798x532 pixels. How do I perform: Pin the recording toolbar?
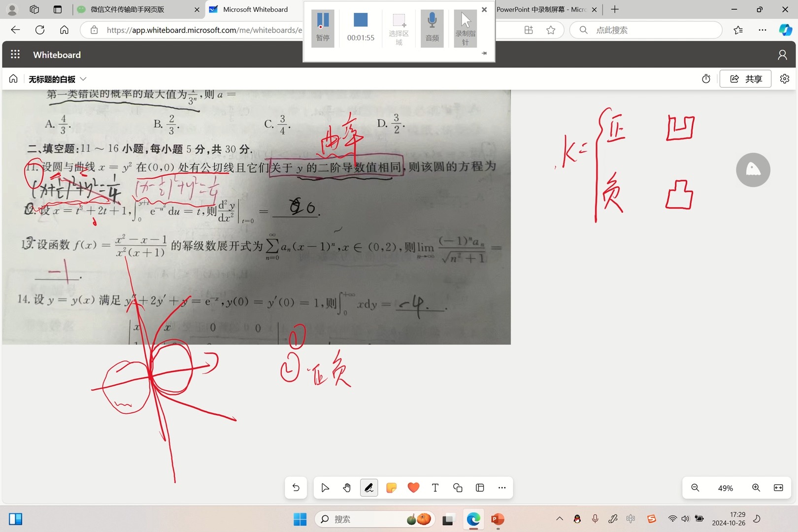(x=484, y=53)
